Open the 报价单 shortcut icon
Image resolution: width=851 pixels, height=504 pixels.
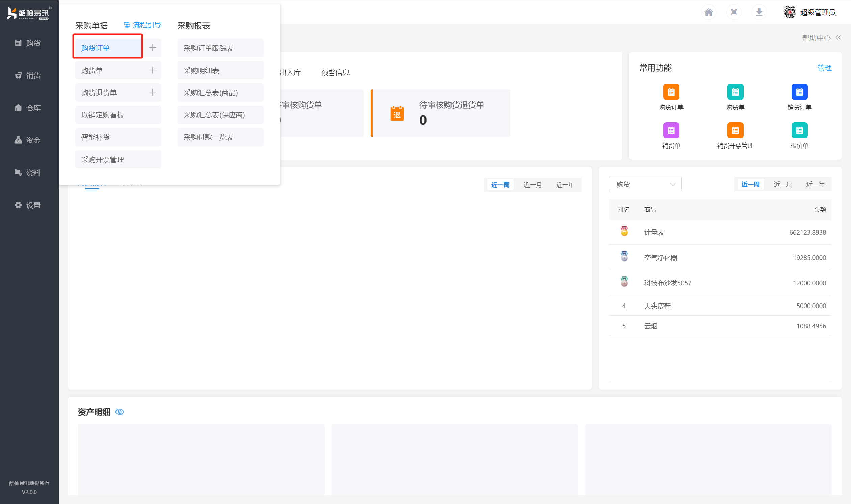799,130
